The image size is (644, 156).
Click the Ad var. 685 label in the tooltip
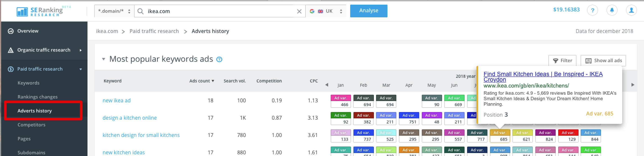click(599, 114)
